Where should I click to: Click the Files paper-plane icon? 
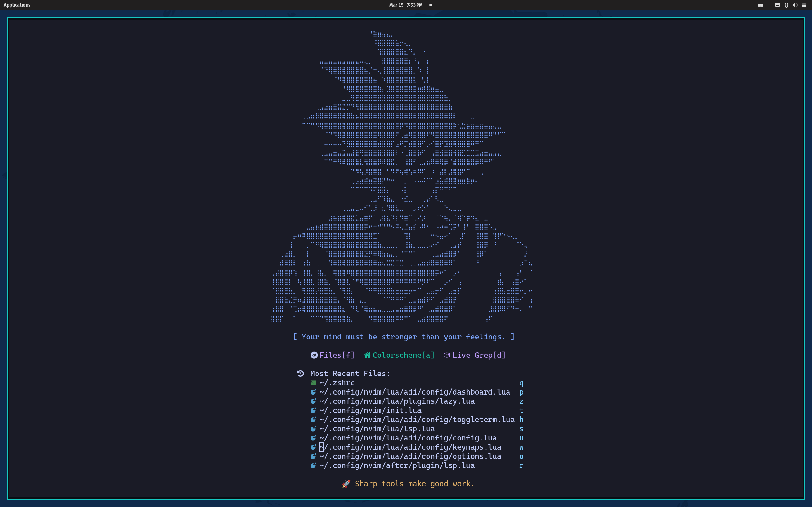pyautogui.click(x=314, y=355)
